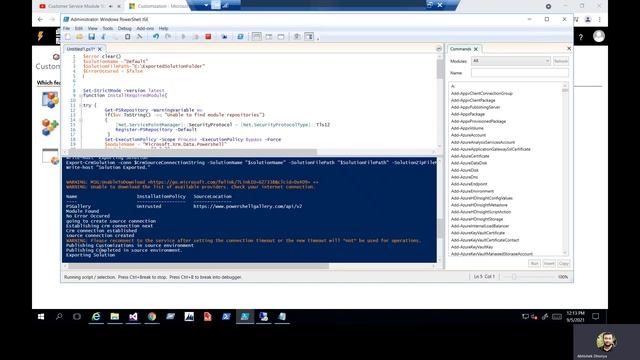This screenshot has height=360, width=640.
Task: Open the notification center icon in taskbar
Action: (x=596, y=316)
